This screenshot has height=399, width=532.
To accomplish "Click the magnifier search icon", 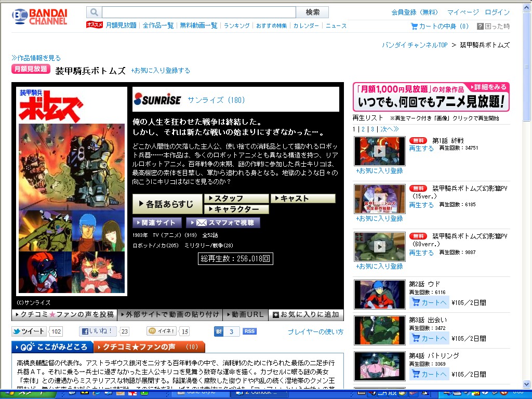I will [94, 12].
